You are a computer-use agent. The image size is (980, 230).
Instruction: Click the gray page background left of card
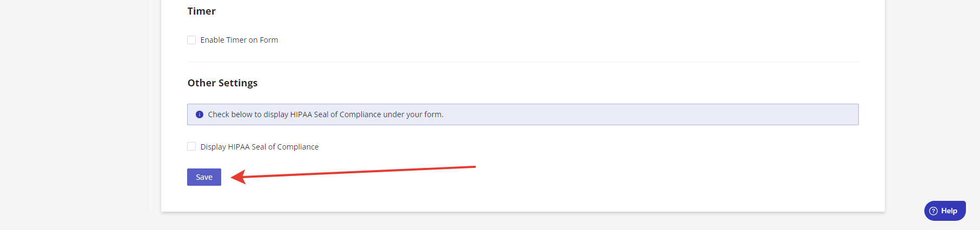coord(74,108)
